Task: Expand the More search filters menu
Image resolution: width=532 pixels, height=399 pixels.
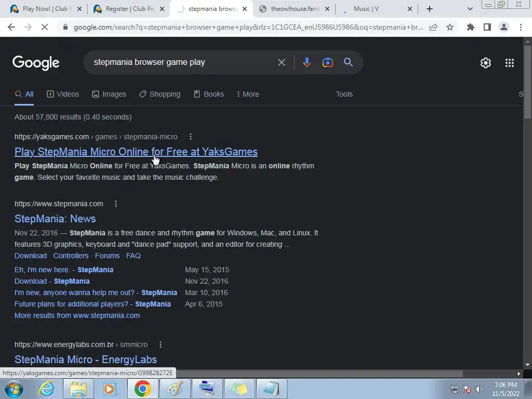Action: tap(248, 95)
